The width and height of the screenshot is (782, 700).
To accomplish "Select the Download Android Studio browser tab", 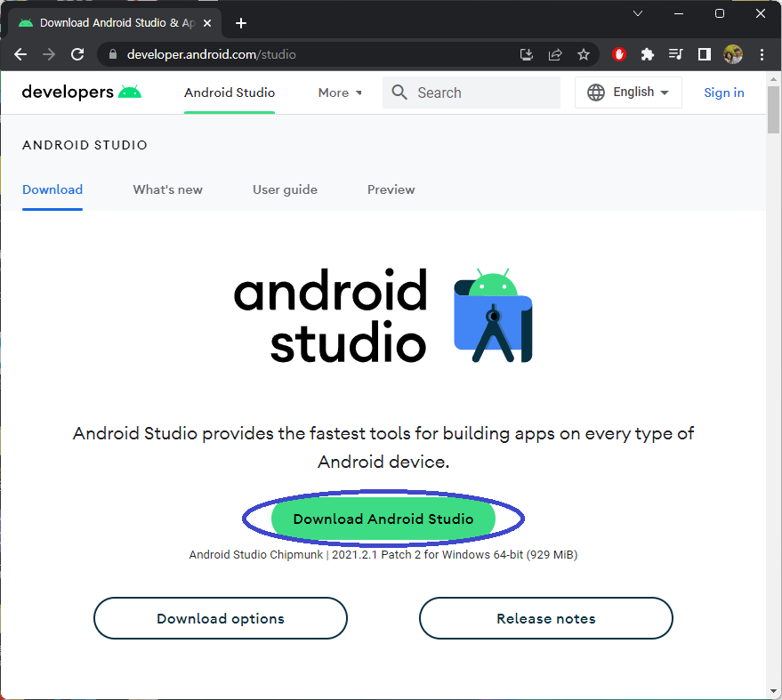I will (x=115, y=23).
